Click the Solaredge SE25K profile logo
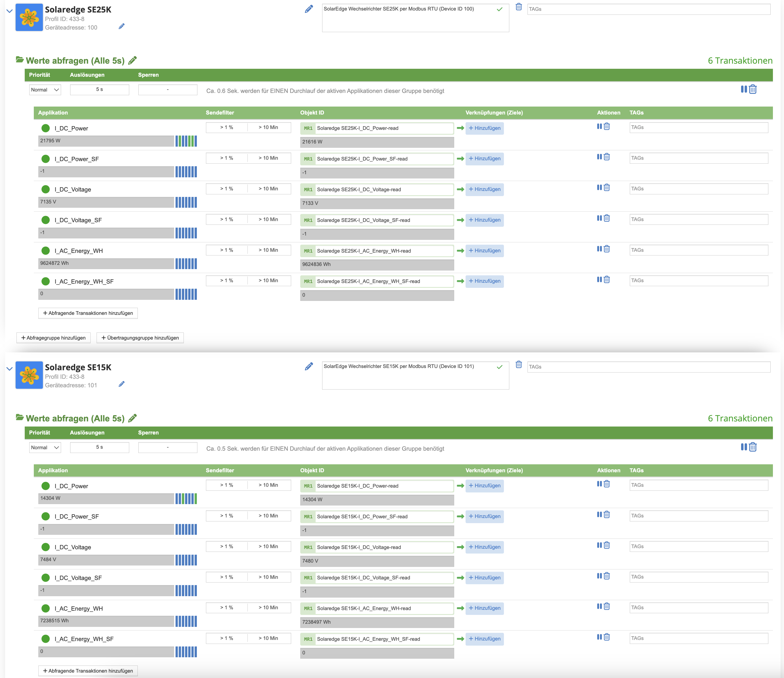The image size is (784, 678). tap(29, 17)
